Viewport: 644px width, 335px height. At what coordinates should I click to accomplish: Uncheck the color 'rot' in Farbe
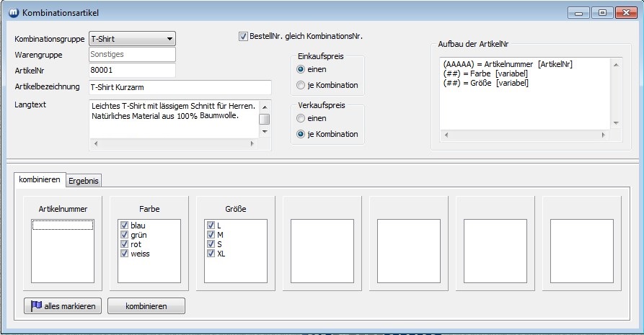coord(124,244)
